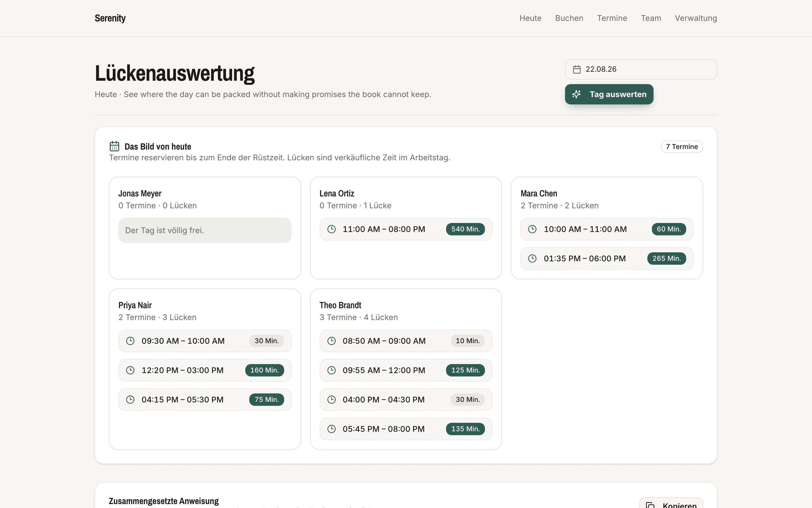Open the Termine navigation item
812x508 pixels.
click(612, 18)
